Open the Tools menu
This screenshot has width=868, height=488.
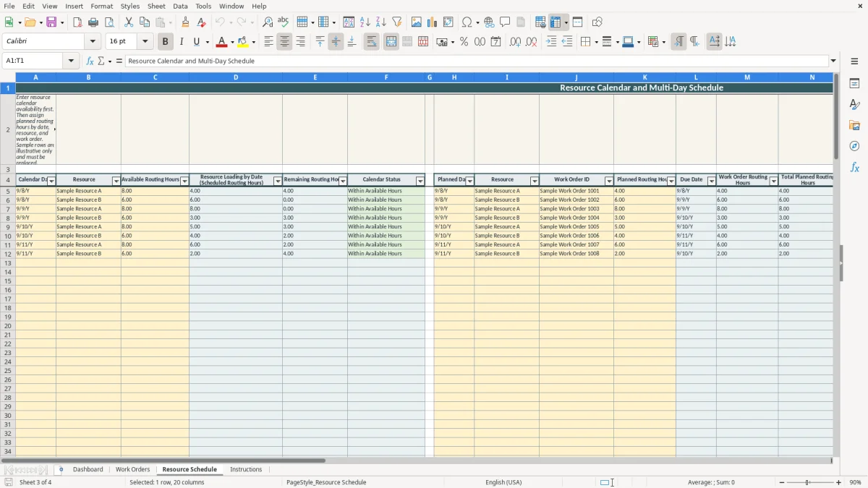pos(203,6)
